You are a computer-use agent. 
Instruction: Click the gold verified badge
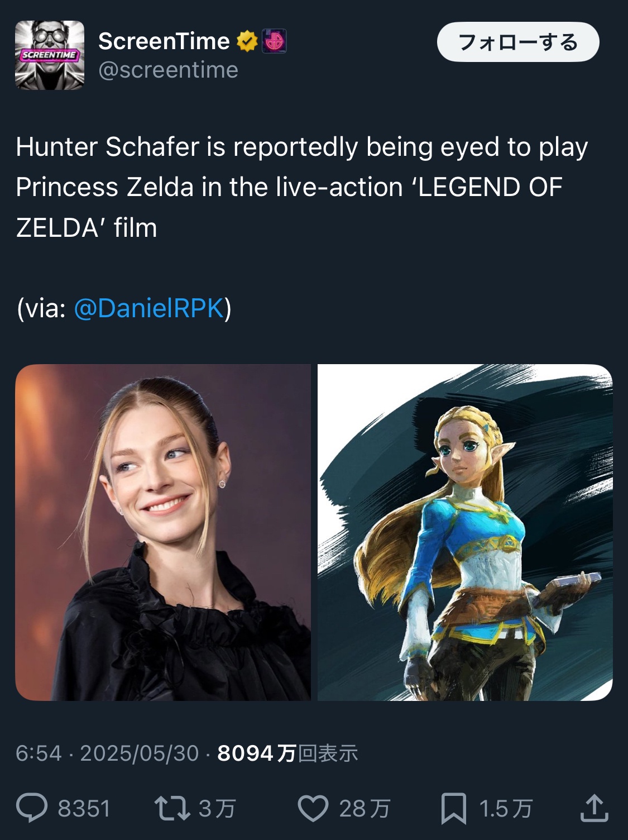pyautogui.click(x=247, y=41)
